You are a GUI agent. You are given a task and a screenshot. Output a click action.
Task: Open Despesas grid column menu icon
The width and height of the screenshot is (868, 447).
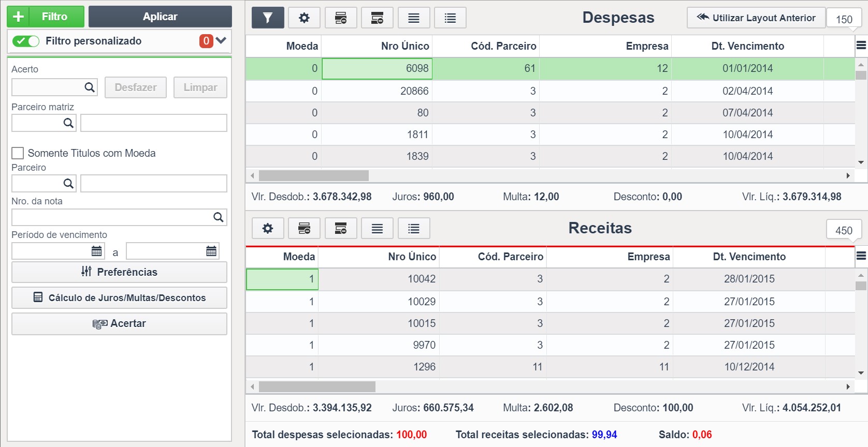(861, 46)
